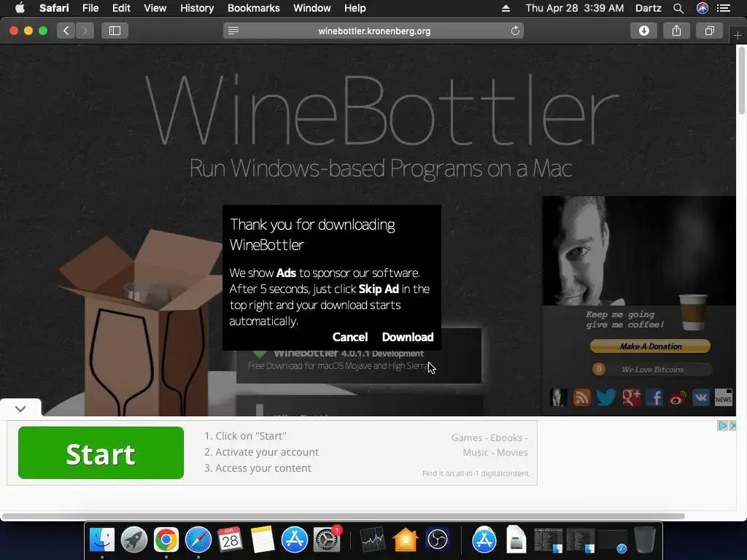Open the Bookmarks menu
This screenshot has width=747, height=560.
click(253, 8)
